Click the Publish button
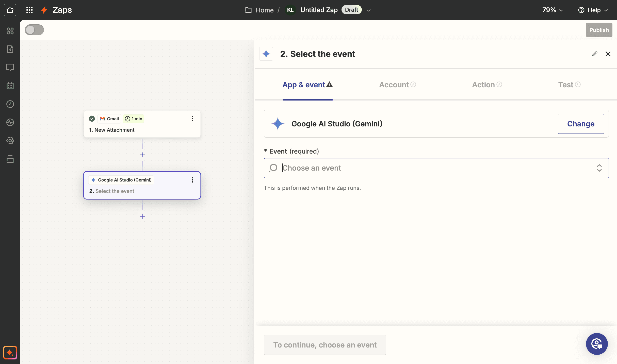617x364 pixels. click(x=599, y=30)
